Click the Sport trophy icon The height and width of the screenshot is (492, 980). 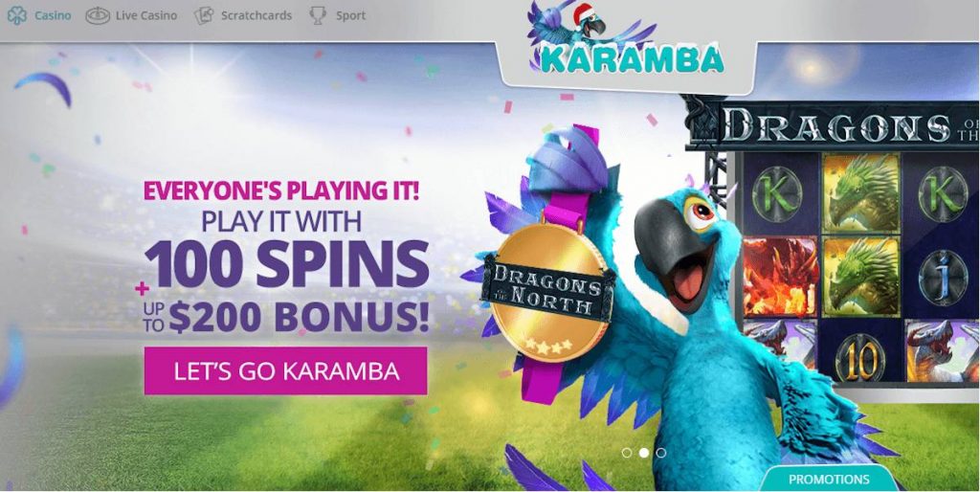pyautogui.click(x=318, y=15)
